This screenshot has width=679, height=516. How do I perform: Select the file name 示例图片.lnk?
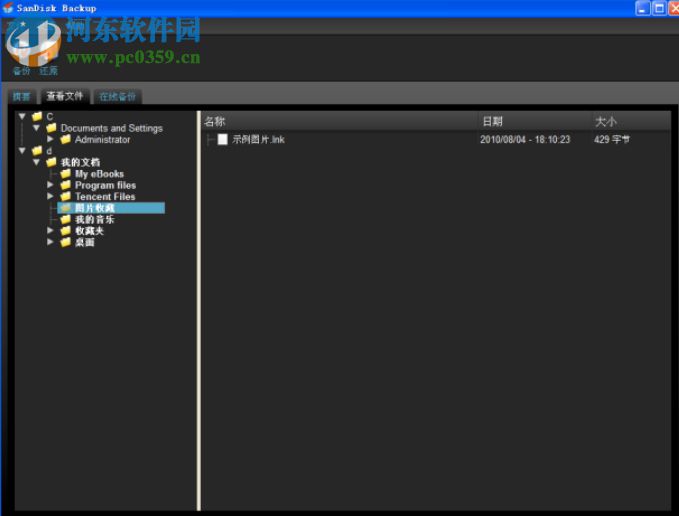point(259,139)
